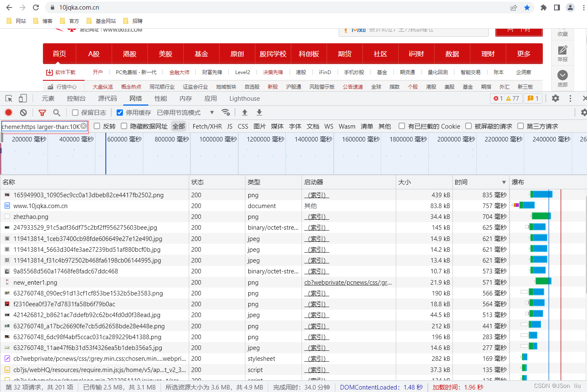Filter requests by 图片 images
The width and height of the screenshot is (587, 392).
[x=260, y=126]
